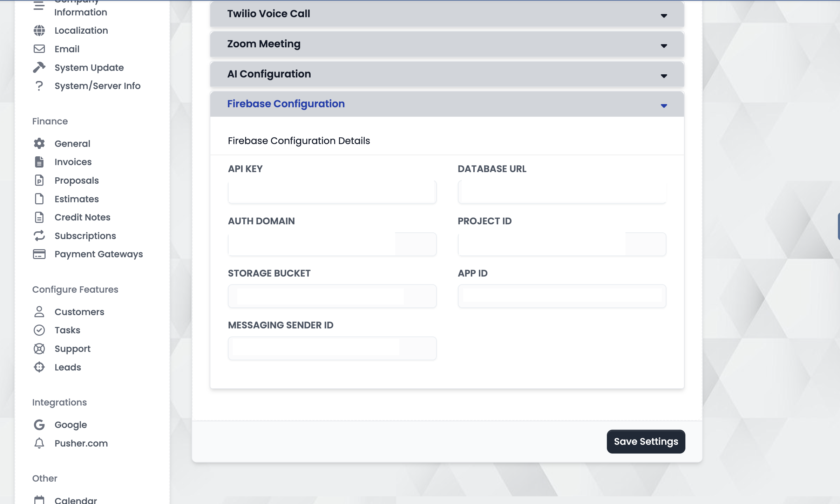Open the Invoices settings page
Screen dimensions: 840x504
(x=73, y=162)
